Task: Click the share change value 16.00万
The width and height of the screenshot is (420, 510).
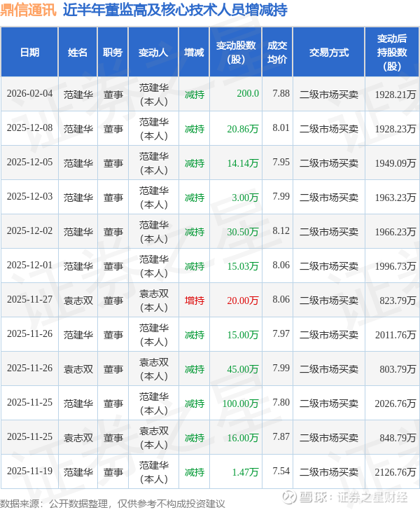Action: click(242, 438)
